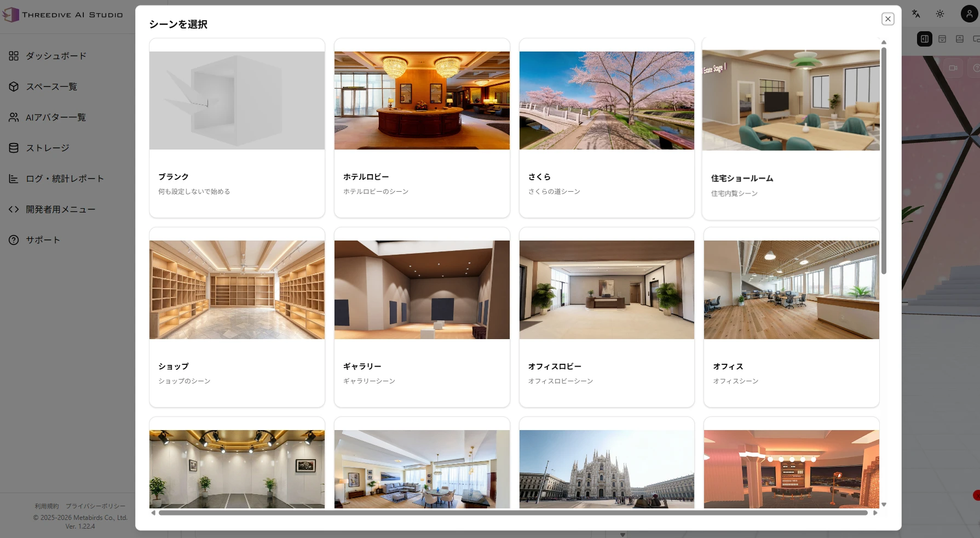Open the プライバシーポリシー link
Image resolution: width=980 pixels, height=538 pixels.
pos(95,506)
